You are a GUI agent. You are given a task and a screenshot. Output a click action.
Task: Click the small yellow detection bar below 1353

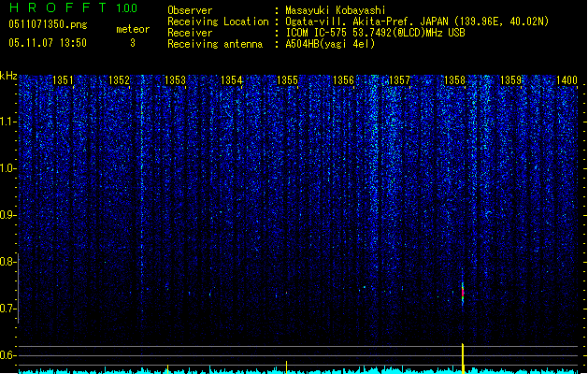click(x=167, y=368)
